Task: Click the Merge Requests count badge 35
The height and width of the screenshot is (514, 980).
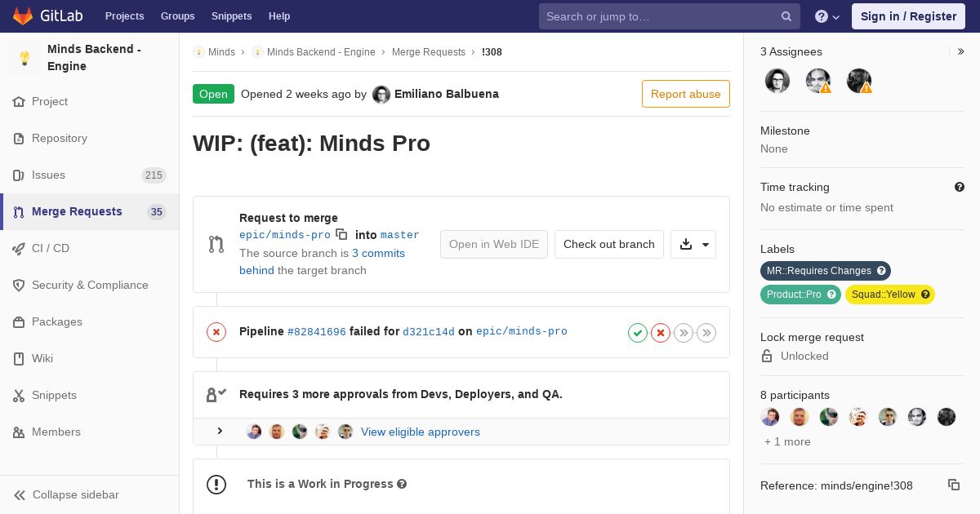Action: pyautogui.click(x=157, y=212)
